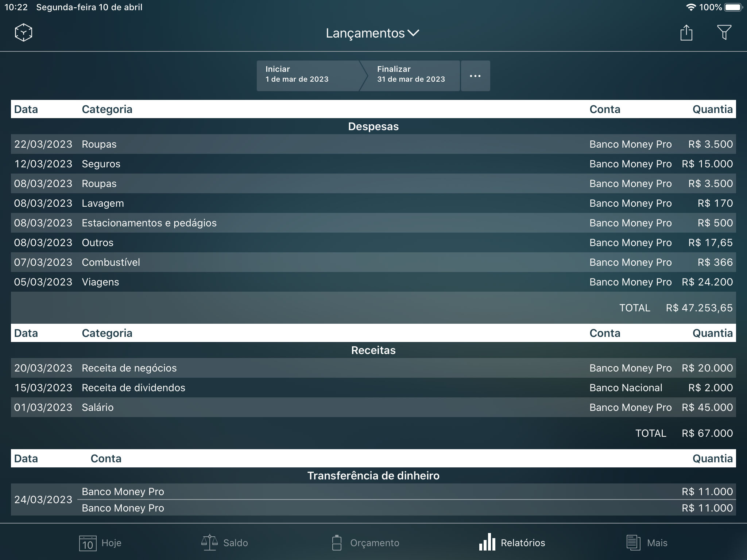Open the Relatórios tab
The height and width of the screenshot is (560, 747).
pos(512,543)
